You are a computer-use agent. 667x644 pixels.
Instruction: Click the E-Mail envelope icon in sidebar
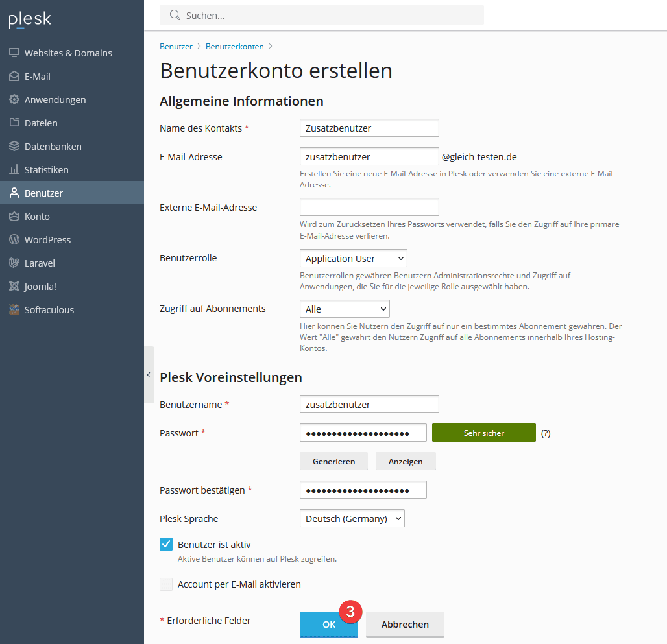pyautogui.click(x=14, y=77)
